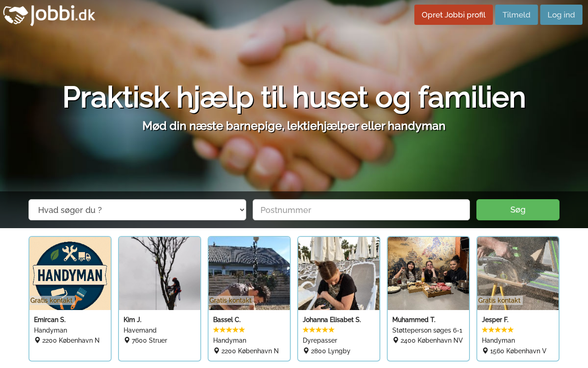Click five-star rating on Jesper F. card
Screen dimensions: 588x368
[x=498, y=330]
